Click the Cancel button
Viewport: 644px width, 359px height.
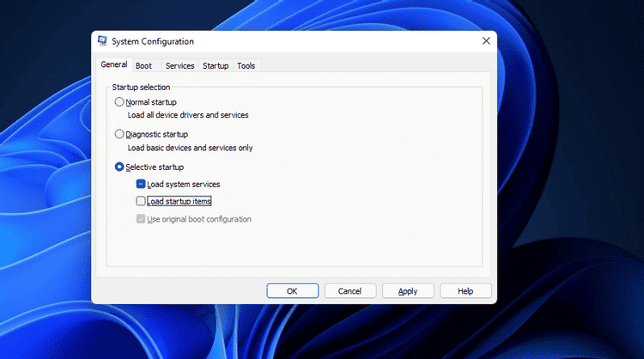pyautogui.click(x=350, y=291)
